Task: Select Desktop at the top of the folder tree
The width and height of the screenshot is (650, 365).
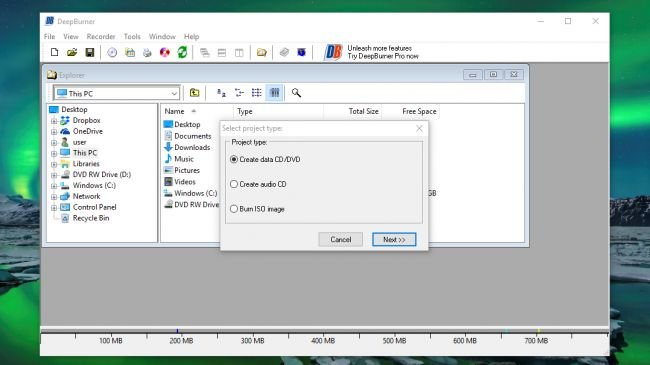Action: point(74,109)
